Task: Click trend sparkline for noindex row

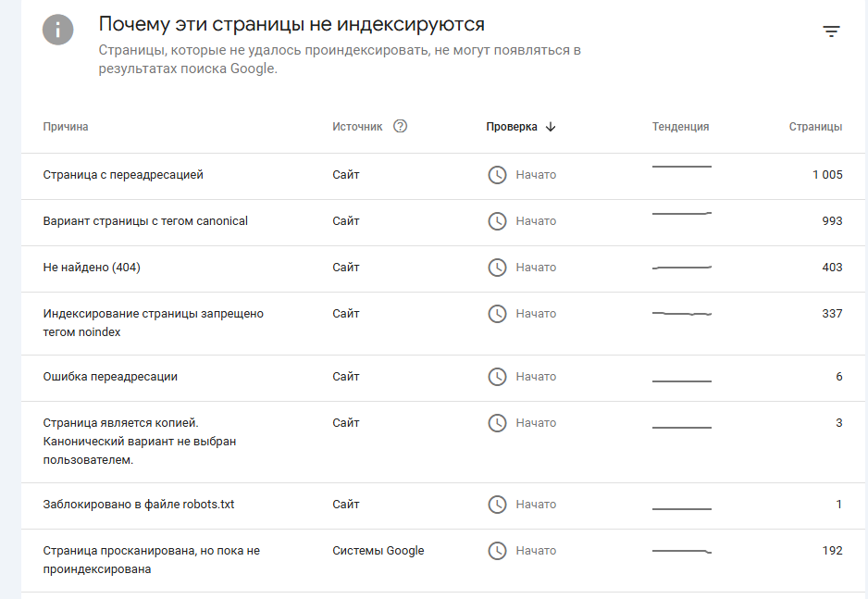Action: pos(682,315)
